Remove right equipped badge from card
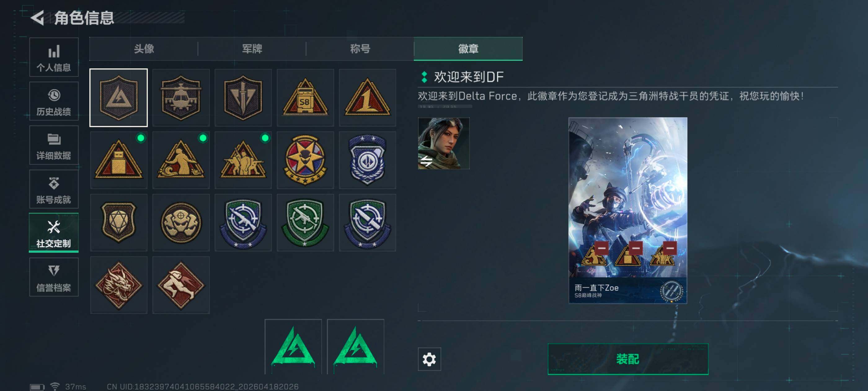This screenshot has height=391, width=868. click(x=670, y=248)
